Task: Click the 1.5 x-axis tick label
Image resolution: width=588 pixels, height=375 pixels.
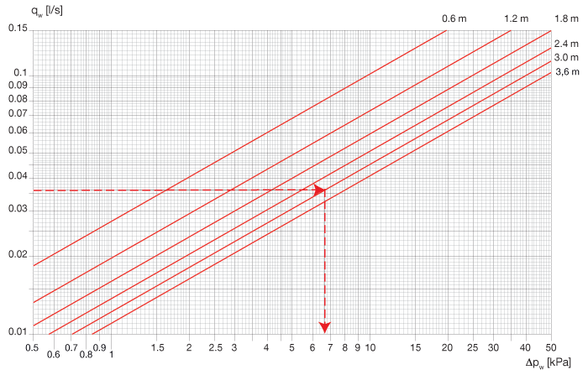Action: pos(158,348)
